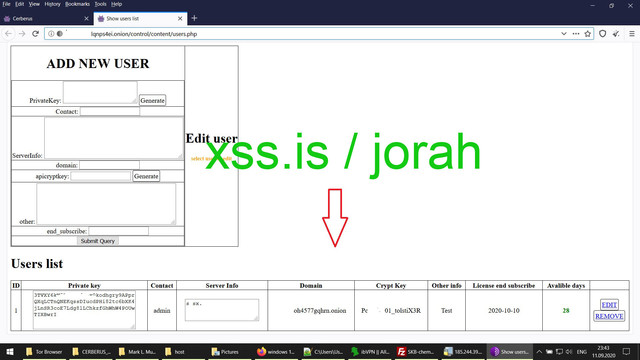The width and height of the screenshot is (640, 360).
Task: Focus the apicryptkey input field
Action: tap(100, 176)
